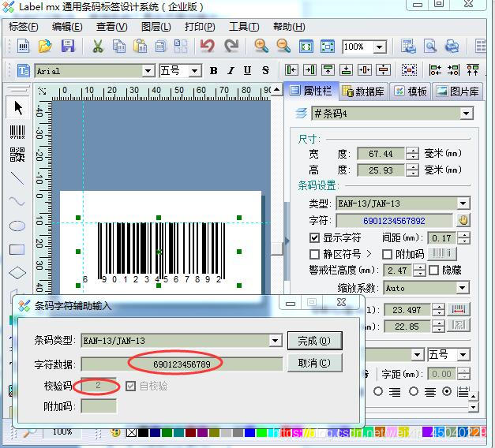495x448 pixels.
Task: Zoom out of the canvas
Action: pos(283,47)
